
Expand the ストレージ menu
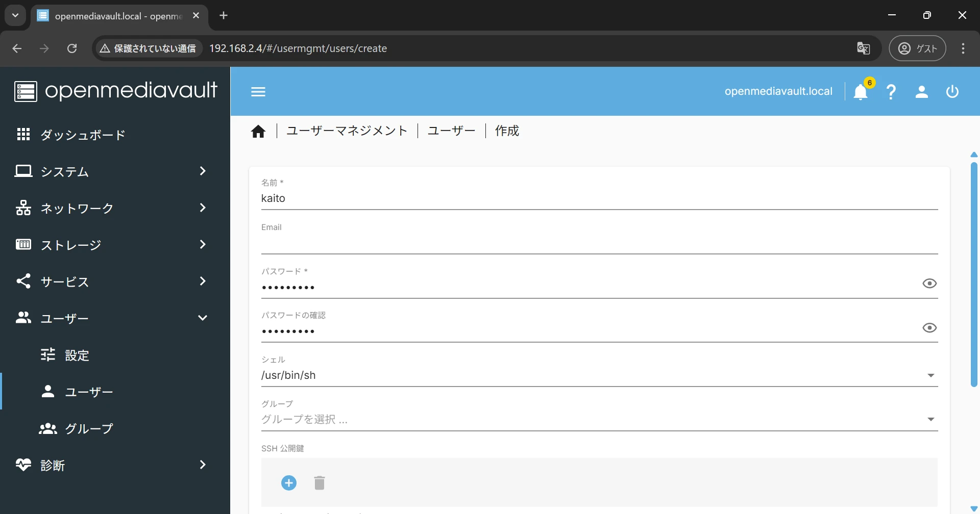pos(115,245)
